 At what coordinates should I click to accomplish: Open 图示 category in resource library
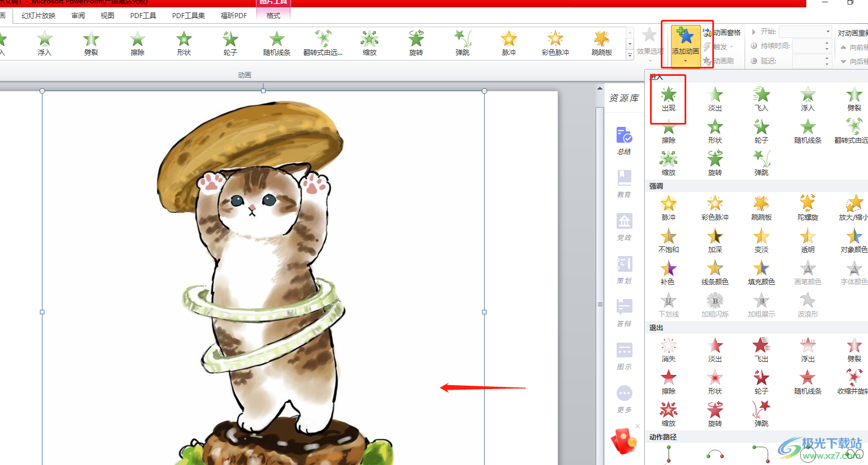click(625, 356)
